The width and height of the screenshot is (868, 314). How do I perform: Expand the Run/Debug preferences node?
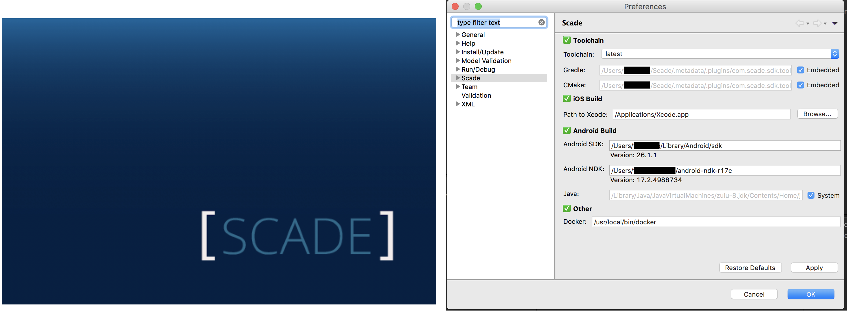[x=458, y=69]
